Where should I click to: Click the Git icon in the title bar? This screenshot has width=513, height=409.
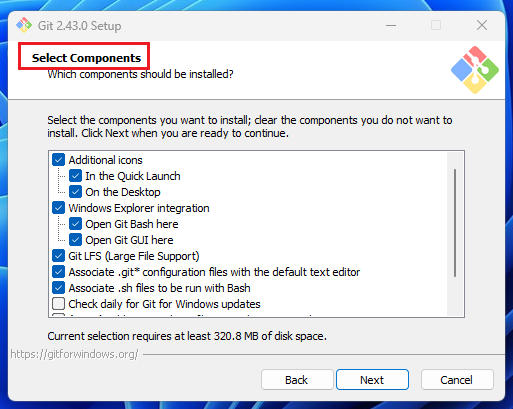click(24, 25)
